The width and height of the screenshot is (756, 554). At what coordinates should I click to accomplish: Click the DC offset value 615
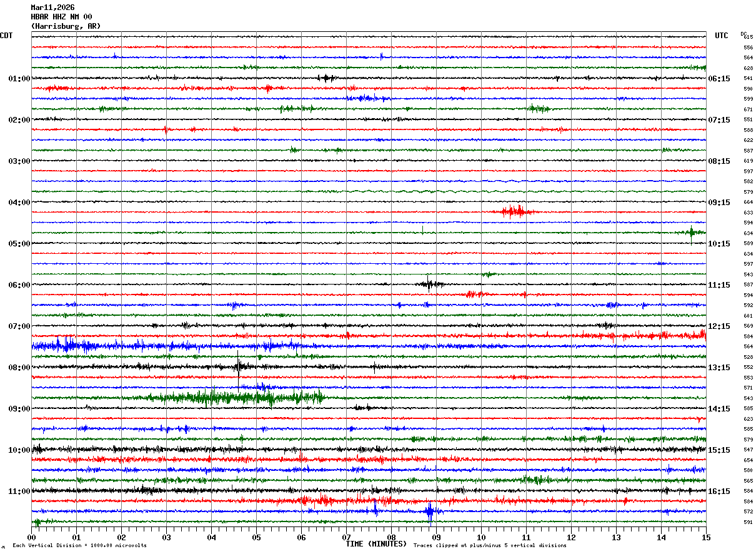click(748, 37)
